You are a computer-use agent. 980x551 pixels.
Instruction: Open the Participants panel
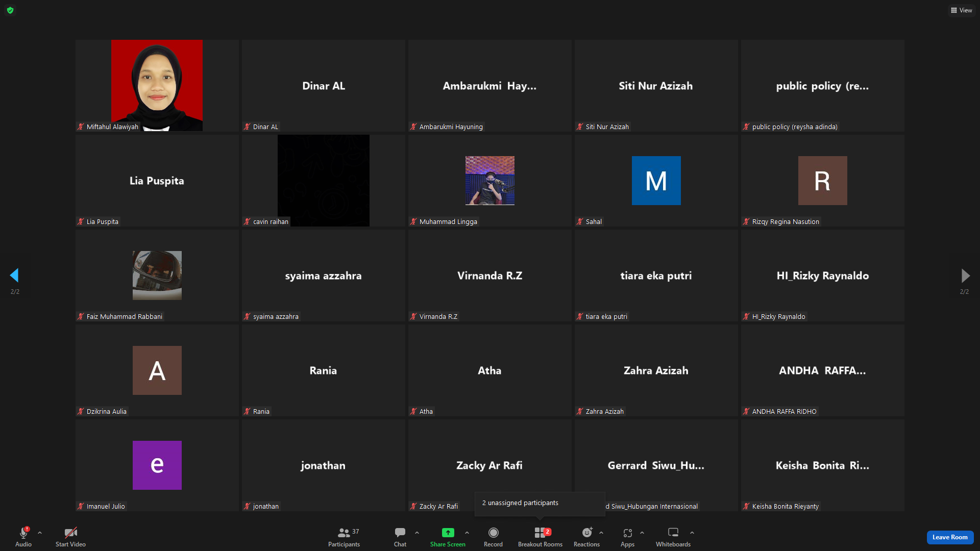tap(344, 537)
